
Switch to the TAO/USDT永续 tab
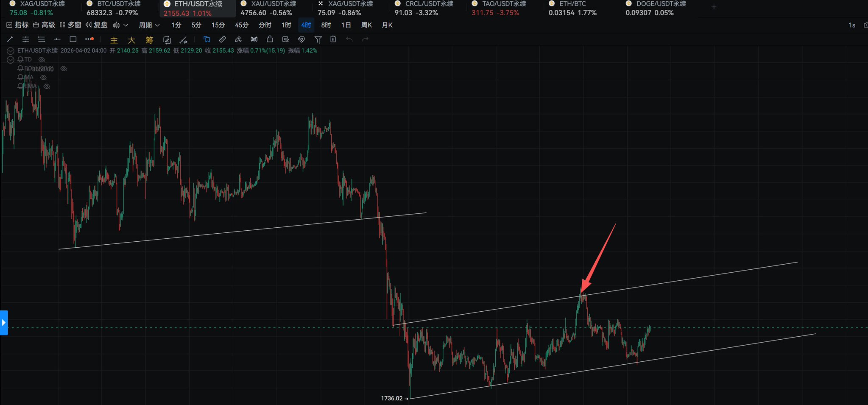(499, 8)
